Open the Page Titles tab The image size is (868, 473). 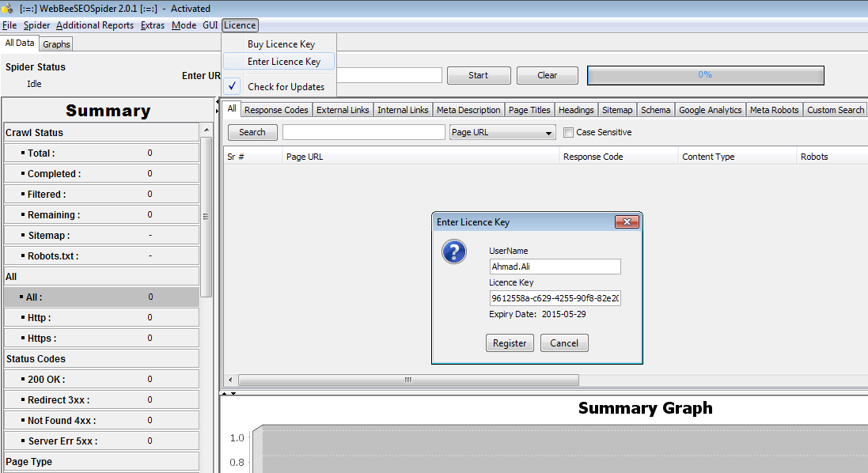tap(529, 109)
